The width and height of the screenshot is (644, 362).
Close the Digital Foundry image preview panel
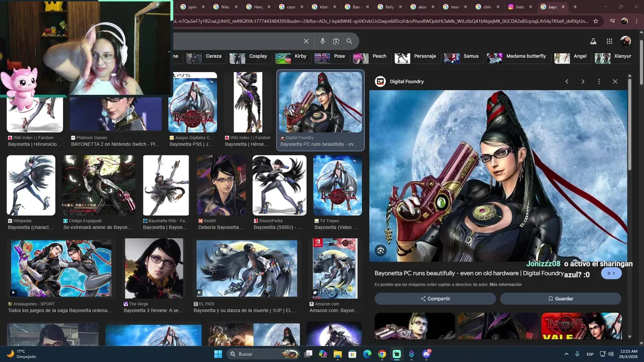click(x=615, y=81)
